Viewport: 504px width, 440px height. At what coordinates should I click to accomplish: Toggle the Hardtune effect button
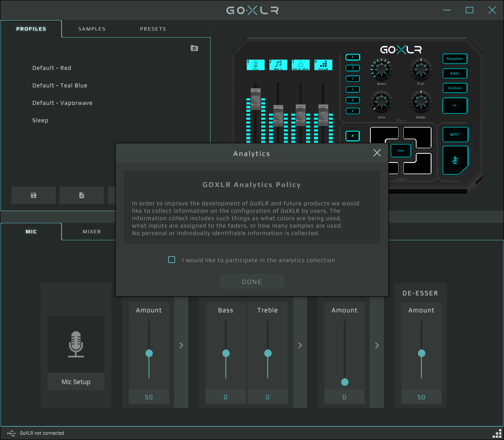point(455,88)
